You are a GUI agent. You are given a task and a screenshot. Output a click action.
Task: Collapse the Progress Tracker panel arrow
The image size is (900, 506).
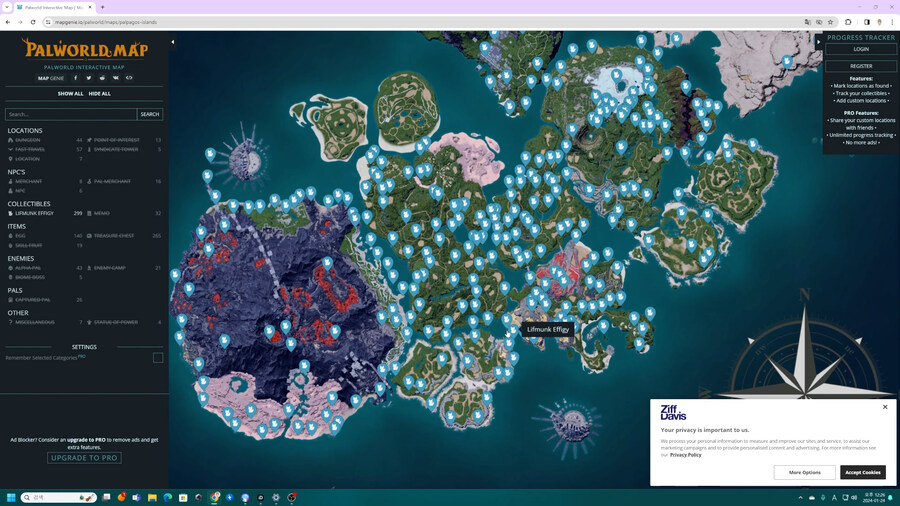tap(818, 42)
